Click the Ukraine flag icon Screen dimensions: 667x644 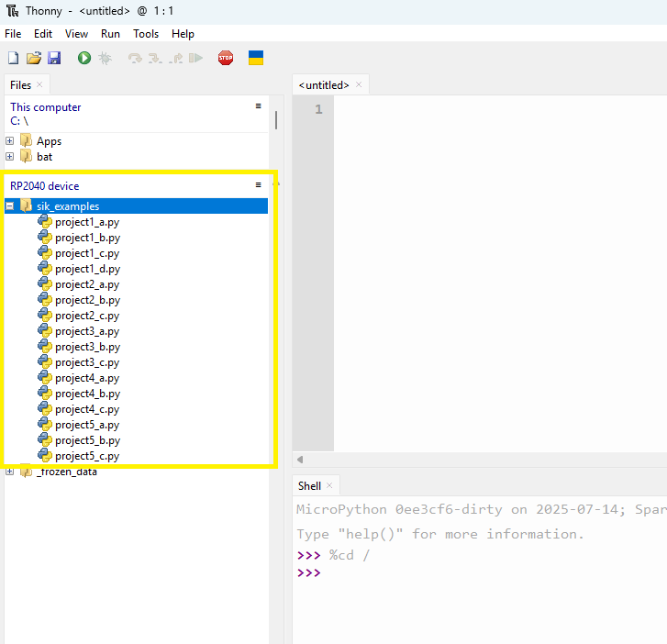click(256, 58)
